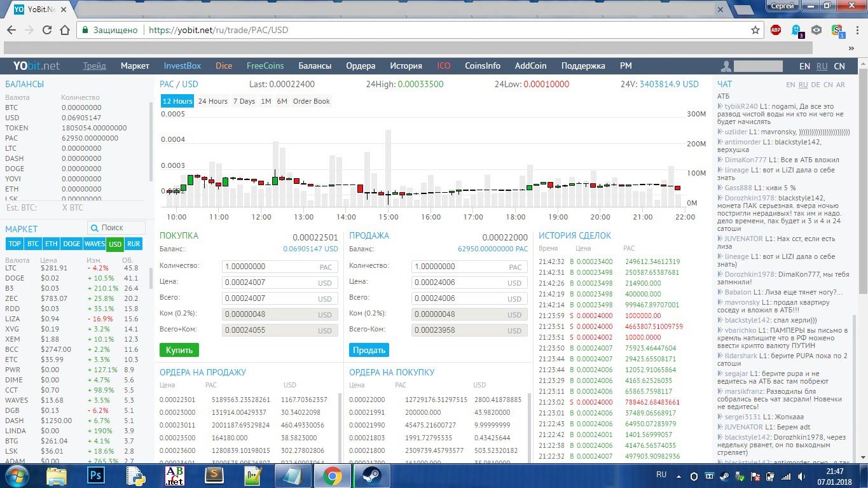Open the AdBlock Plus extension icon

(x=776, y=30)
